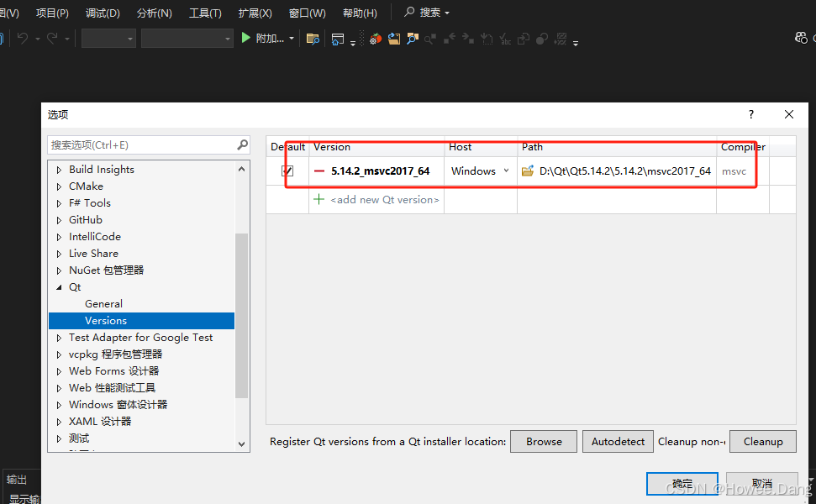Image resolution: width=816 pixels, height=504 pixels.
Task: Click the find magnifier toolbar icon
Action: pos(412,39)
